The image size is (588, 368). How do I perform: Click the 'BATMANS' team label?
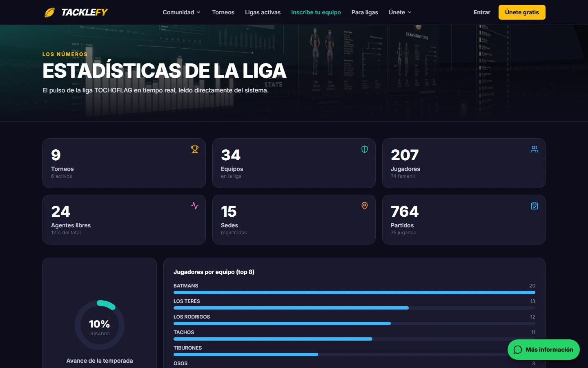[x=186, y=286]
